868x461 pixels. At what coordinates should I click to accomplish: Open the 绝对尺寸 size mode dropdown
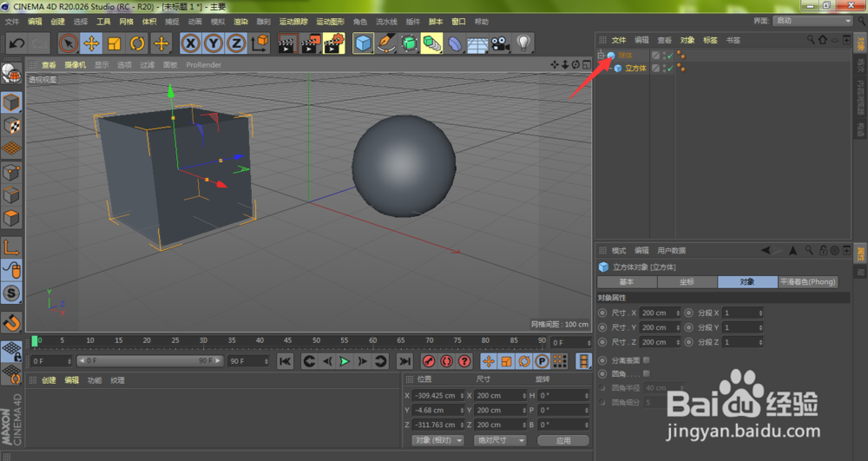click(500, 440)
